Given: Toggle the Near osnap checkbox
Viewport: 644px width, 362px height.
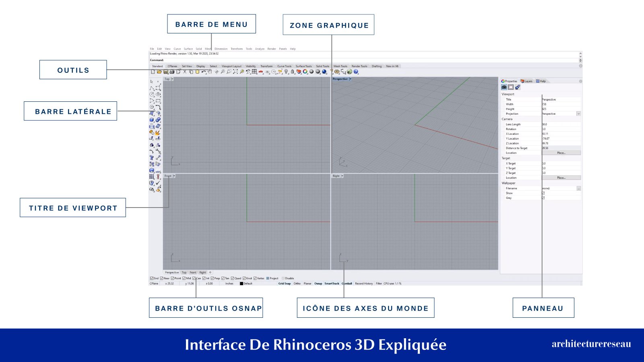Looking at the screenshot, I should pyautogui.click(x=161, y=278).
